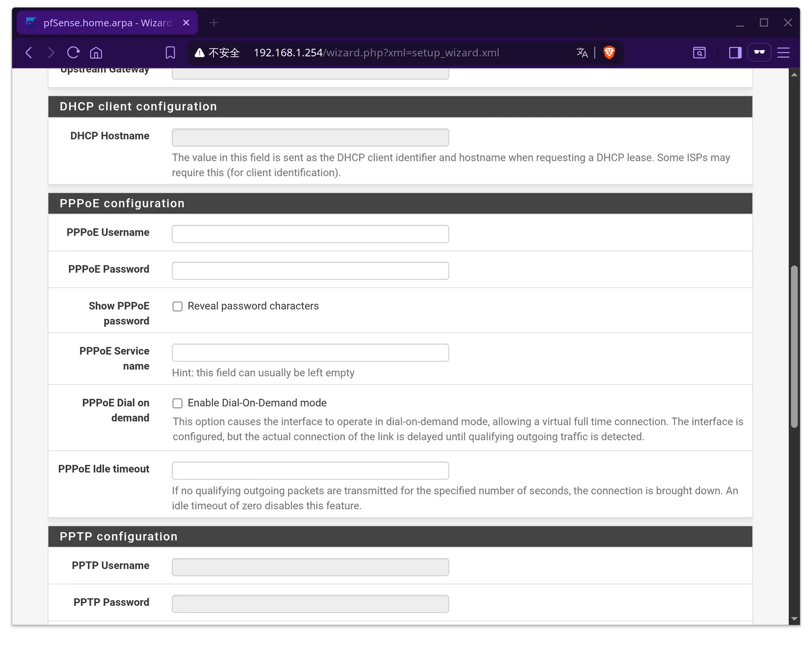The height and width of the screenshot is (649, 812).
Task: Click the 'Show PPPoE password' label
Action: pyautogui.click(x=119, y=313)
